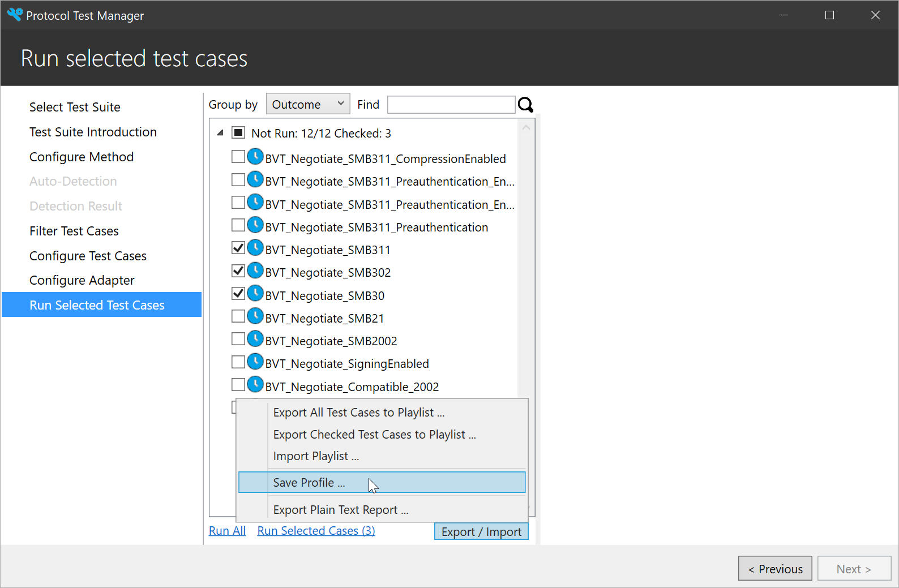Select BVT_Negotiate_SMB2002 test case name
This screenshot has height=588, width=899.
pos(331,341)
